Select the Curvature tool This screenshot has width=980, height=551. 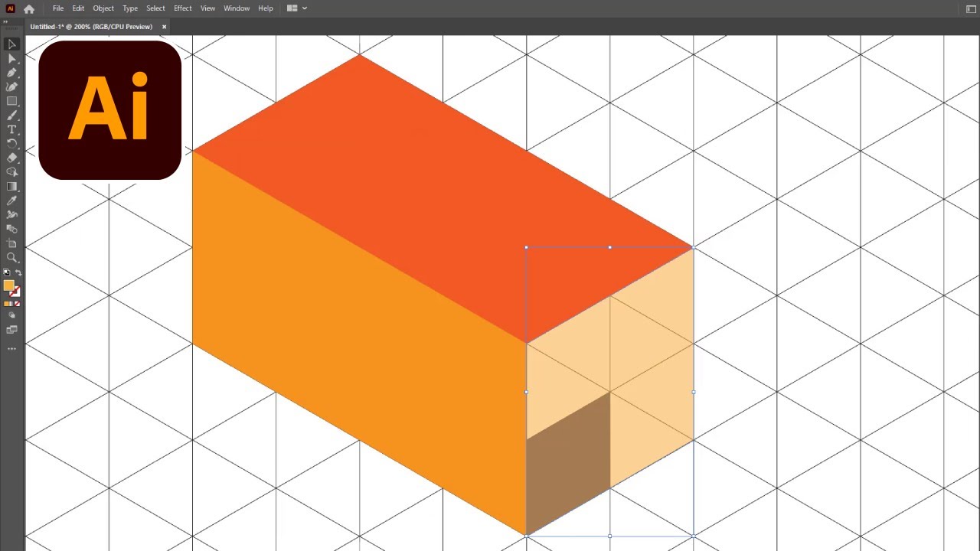click(11, 87)
